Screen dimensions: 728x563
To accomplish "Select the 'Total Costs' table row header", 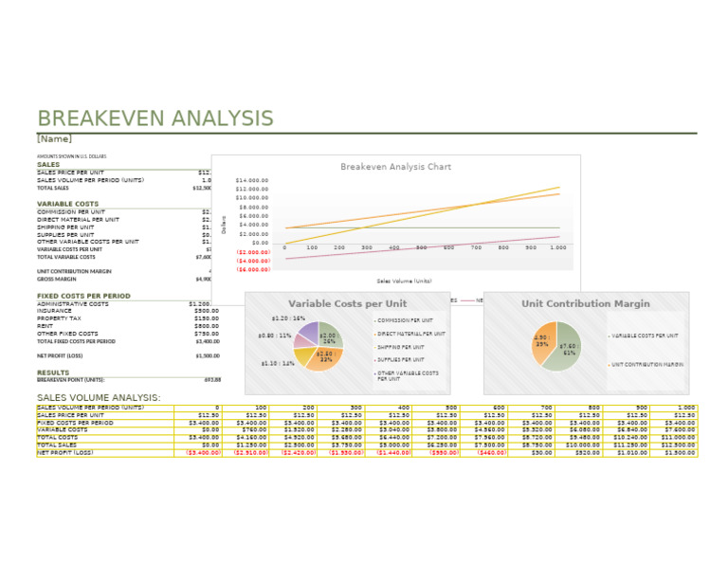I will click(105, 437).
